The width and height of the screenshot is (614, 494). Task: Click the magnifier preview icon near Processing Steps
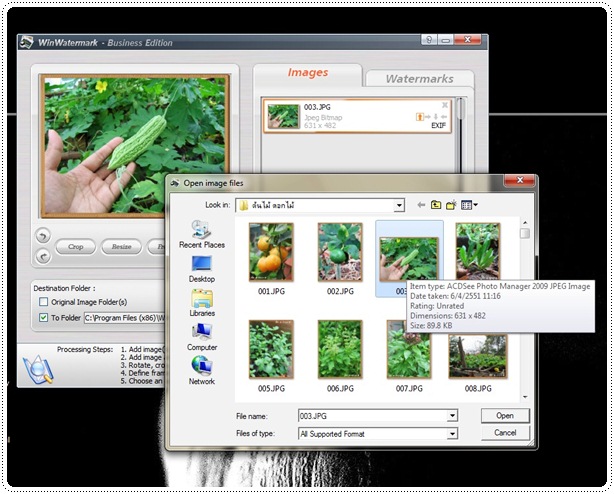click(38, 370)
